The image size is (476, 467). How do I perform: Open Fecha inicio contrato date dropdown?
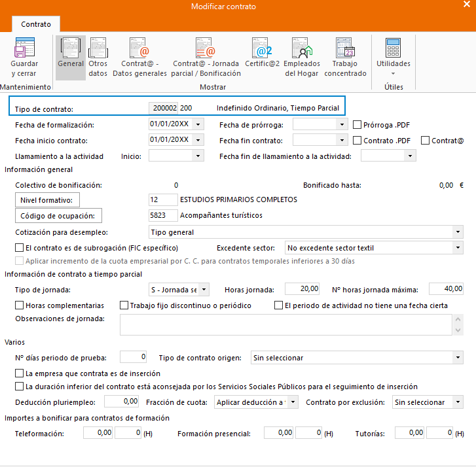[198, 140]
